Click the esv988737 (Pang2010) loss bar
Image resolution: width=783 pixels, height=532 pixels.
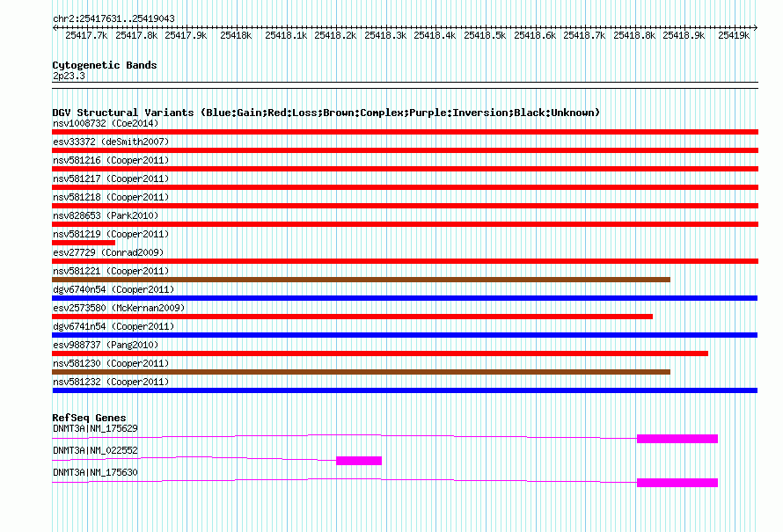point(380,353)
